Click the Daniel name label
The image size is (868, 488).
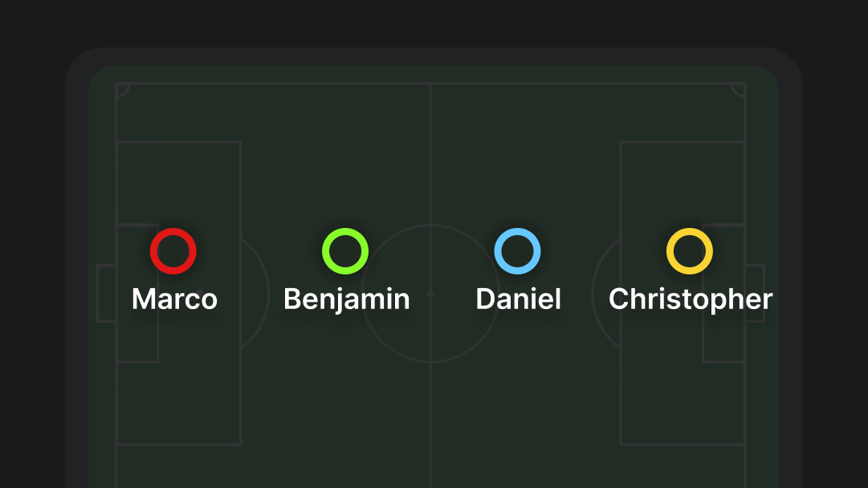point(518,299)
